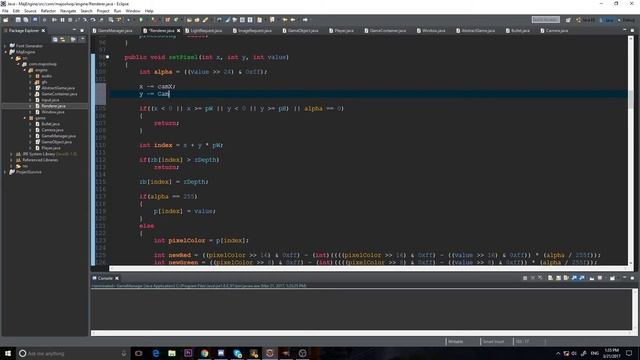
Task: Expand the audio package node
Action: (x=31, y=76)
